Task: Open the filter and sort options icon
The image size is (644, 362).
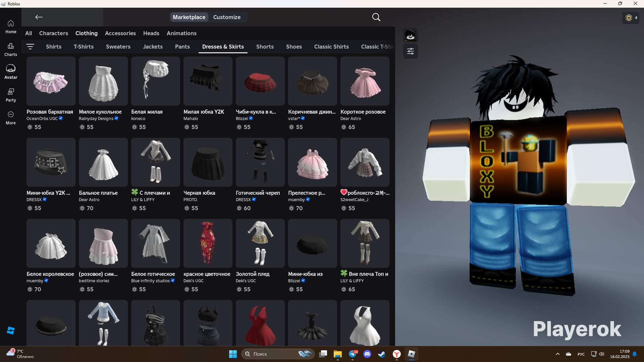Action: point(30,47)
